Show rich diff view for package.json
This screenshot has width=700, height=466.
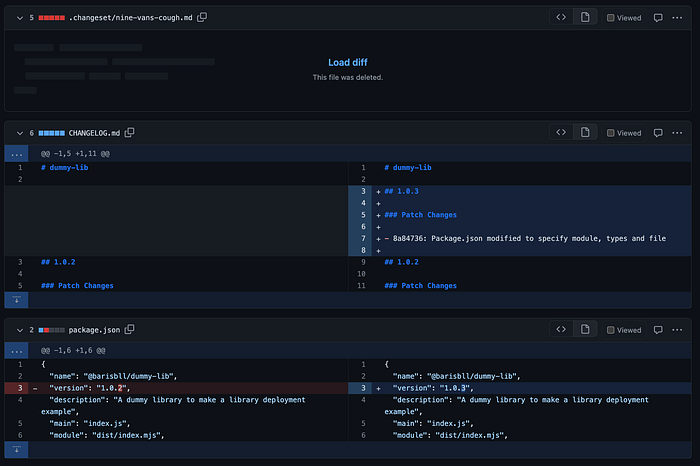tap(585, 329)
